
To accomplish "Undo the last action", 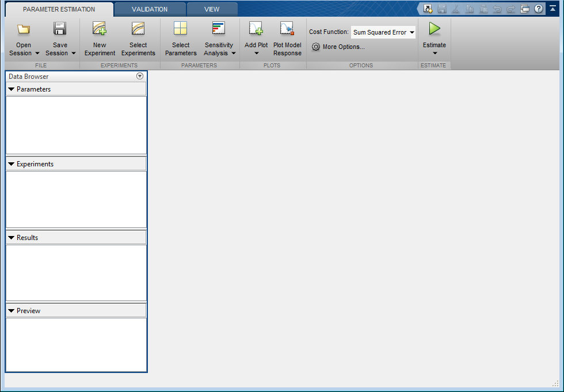I will click(x=497, y=9).
